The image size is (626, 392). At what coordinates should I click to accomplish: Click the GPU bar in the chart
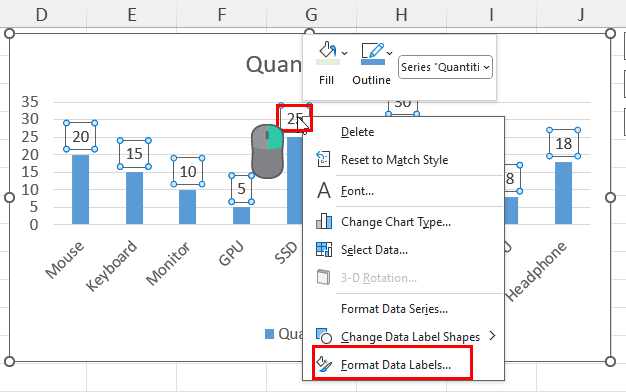tap(241, 216)
